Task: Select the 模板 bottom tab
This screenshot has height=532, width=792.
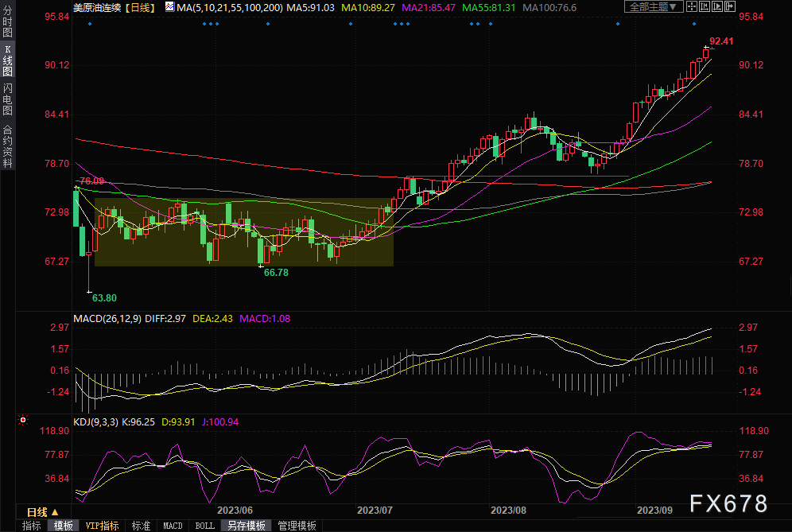Action: pyautogui.click(x=64, y=526)
